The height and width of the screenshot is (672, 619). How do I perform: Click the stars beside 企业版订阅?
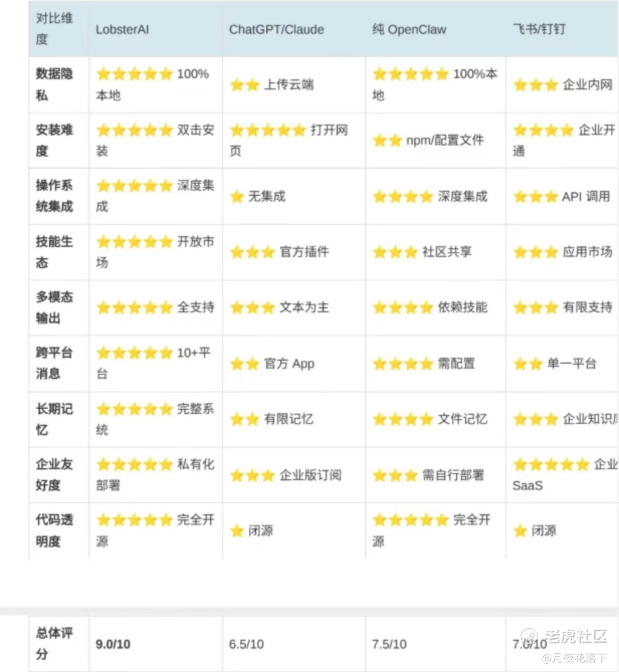pos(252,475)
